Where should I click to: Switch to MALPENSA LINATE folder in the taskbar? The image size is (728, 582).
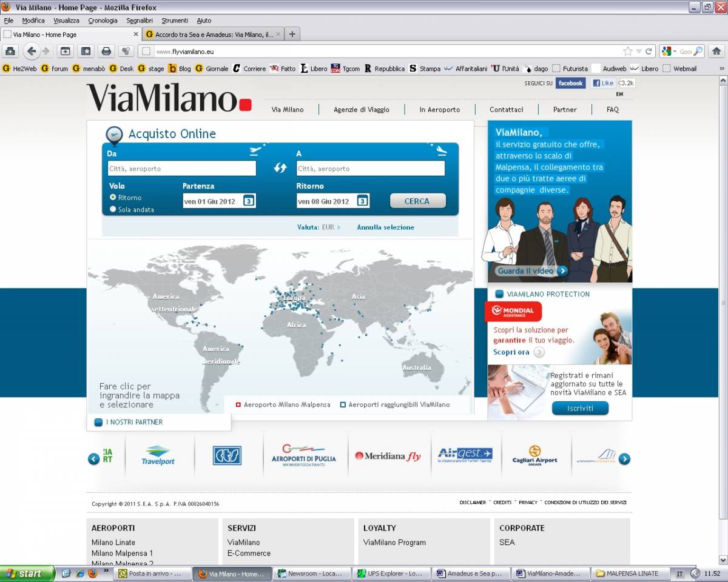[632, 573]
